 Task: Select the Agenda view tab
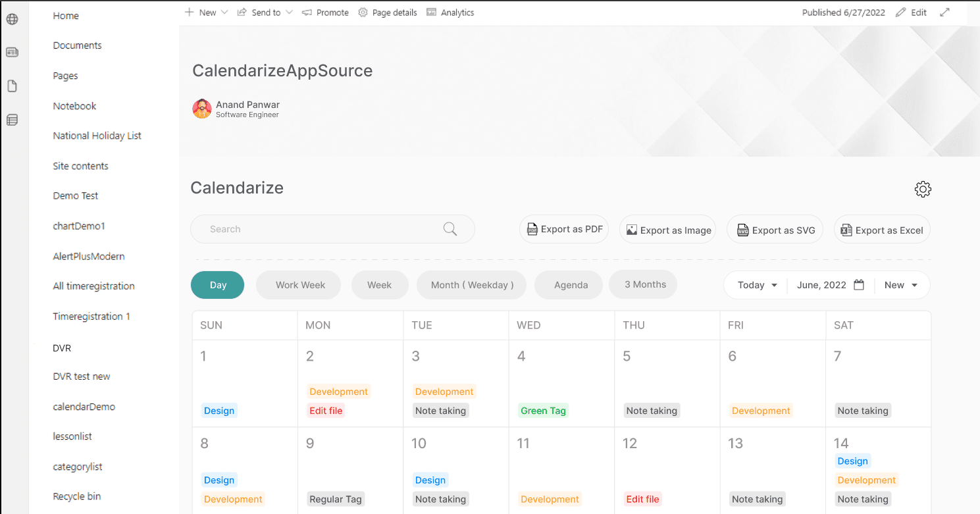(571, 285)
